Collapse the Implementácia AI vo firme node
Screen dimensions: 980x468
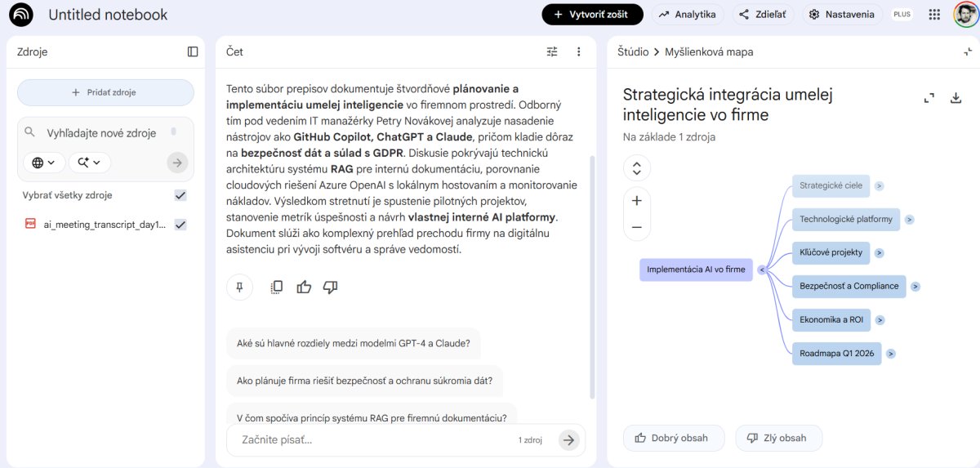point(761,269)
